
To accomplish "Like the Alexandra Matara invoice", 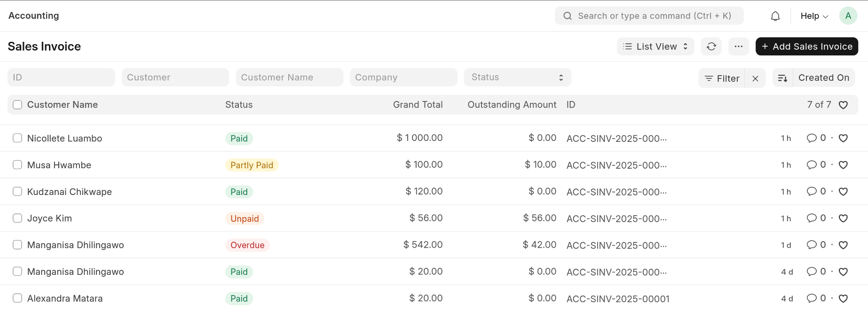I will point(843,298).
